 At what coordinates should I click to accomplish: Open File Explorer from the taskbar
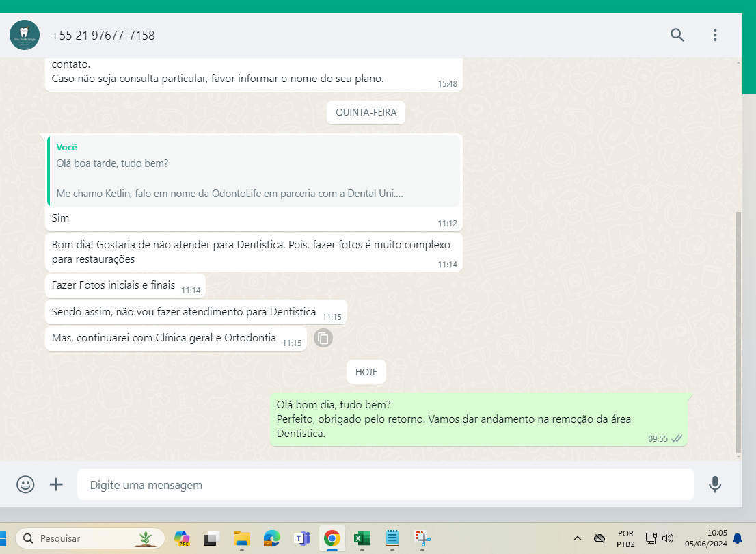(241, 538)
